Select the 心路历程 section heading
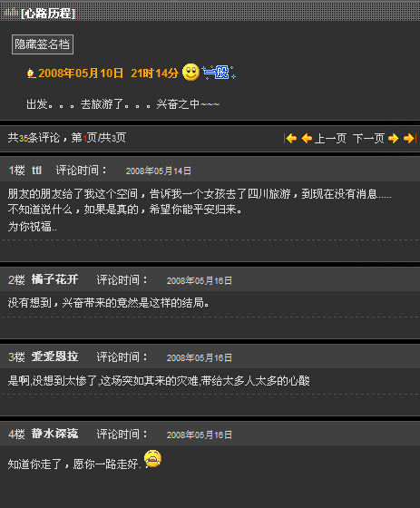The height and width of the screenshot is (508, 420). pyautogui.click(x=48, y=14)
